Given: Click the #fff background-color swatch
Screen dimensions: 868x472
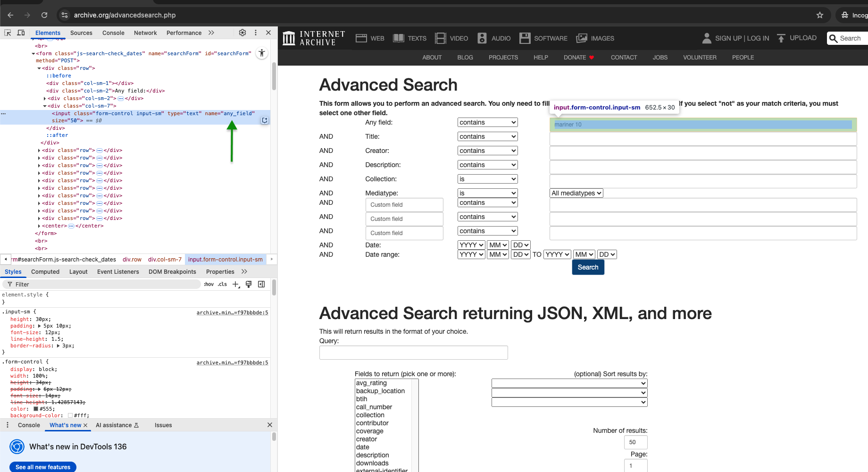Looking at the screenshot, I should [70, 415].
